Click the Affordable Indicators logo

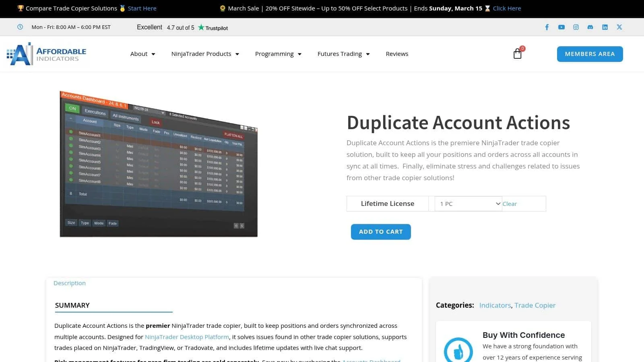click(x=46, y=54)
